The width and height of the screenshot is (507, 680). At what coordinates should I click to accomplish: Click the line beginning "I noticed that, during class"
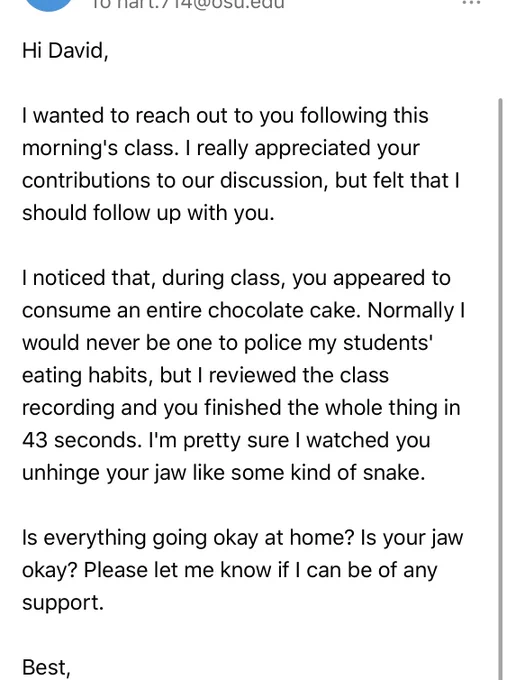coord(236,278)
